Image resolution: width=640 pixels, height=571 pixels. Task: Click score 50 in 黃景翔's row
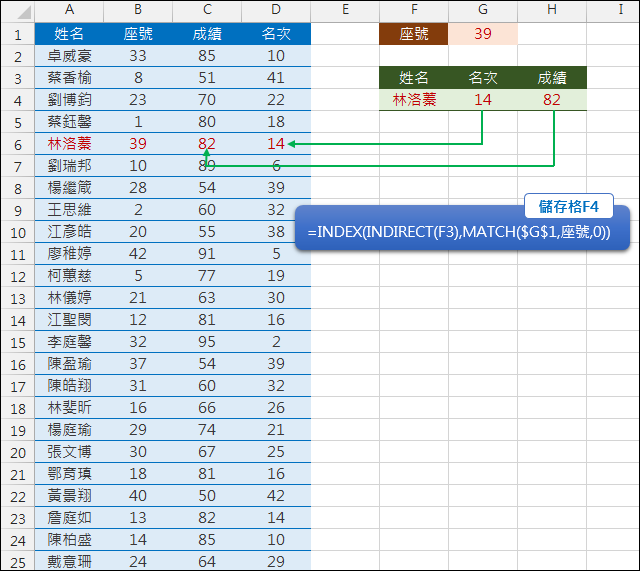pyautogui.click(x=207, y=496)
